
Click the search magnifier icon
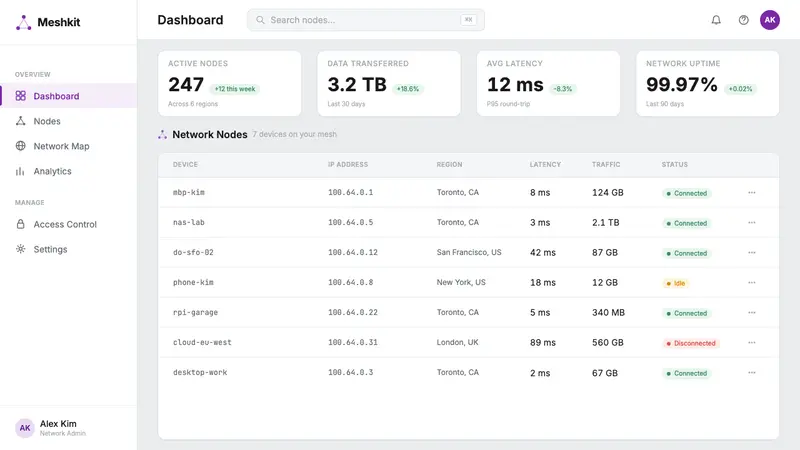click(260, 20)
